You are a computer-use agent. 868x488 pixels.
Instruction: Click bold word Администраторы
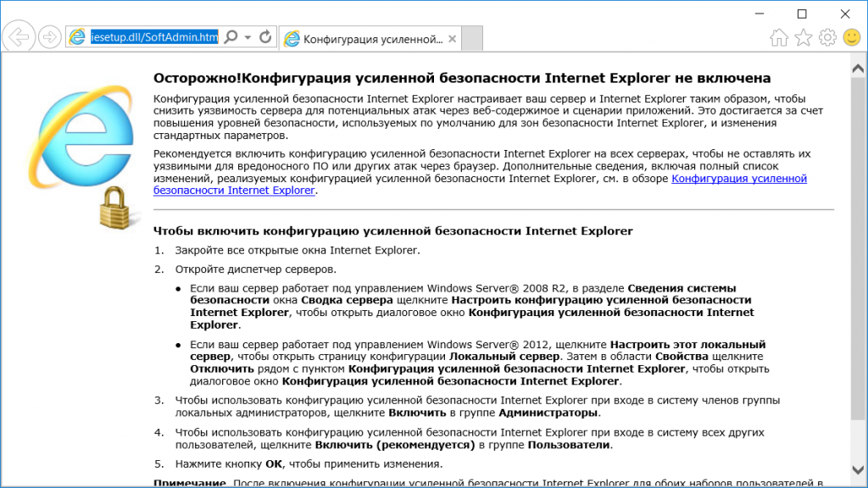point(548,413)
